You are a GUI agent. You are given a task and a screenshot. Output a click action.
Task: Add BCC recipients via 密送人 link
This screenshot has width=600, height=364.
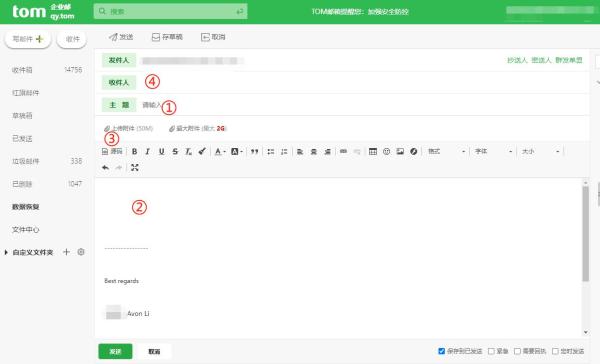(x=541, y=60)
